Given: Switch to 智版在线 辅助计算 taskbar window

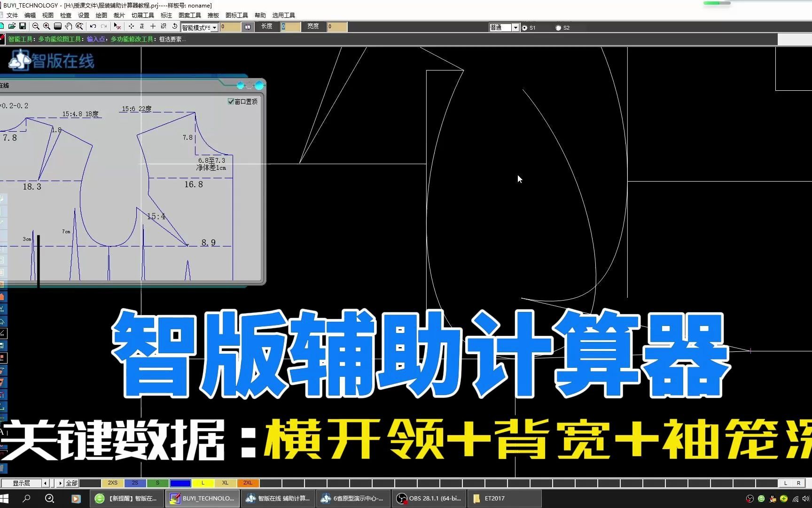Looking at the screenshot, I should pos(278,499).
